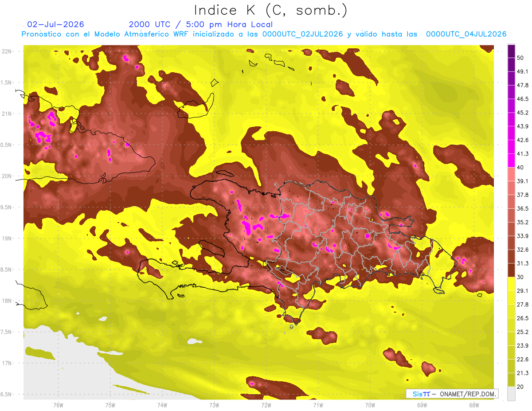532x411 pixels.
Task: Click the "74W" longitude label
Action: [x=162, y=405]
